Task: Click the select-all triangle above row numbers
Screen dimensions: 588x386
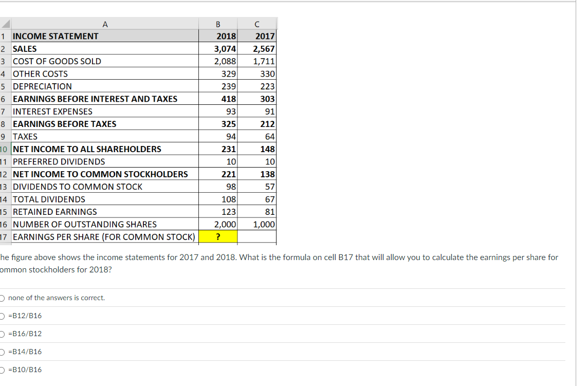Action: pos(5,23)
